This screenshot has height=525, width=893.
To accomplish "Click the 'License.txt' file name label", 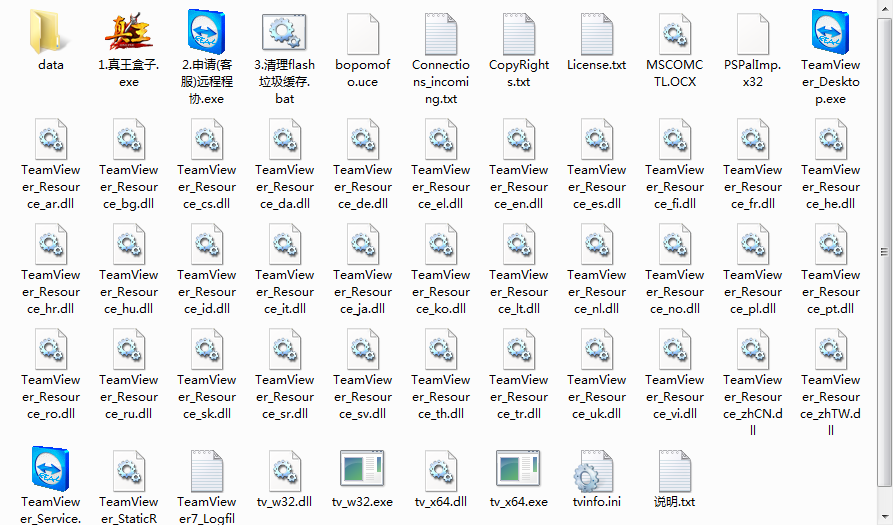I will point(597,65).
